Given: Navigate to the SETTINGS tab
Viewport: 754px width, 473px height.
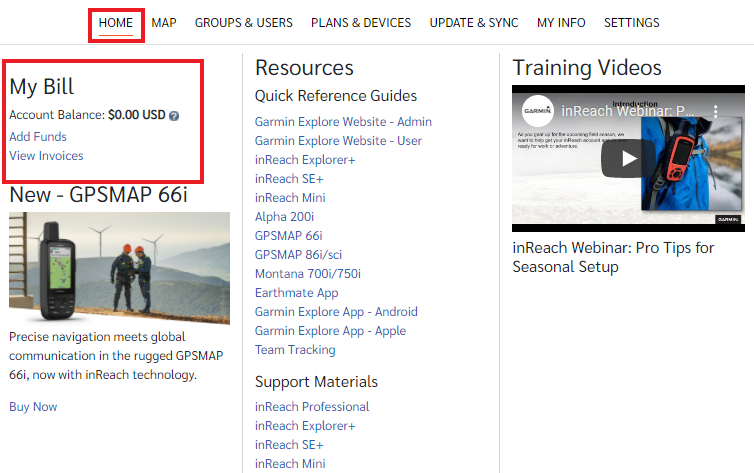Looking at the screenshot, I should (631, 23).
